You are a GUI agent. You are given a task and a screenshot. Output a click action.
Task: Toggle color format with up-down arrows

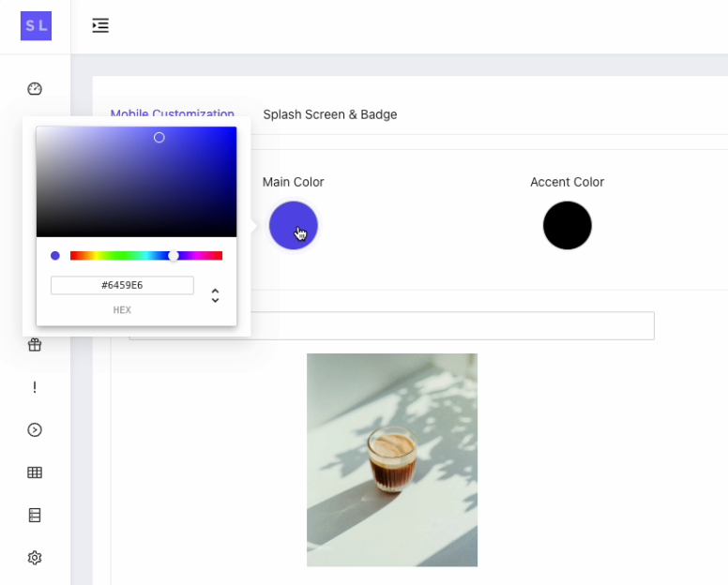pos(215,295)
